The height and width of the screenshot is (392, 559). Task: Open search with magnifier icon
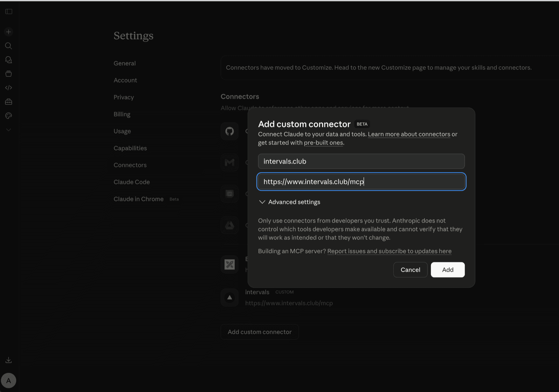[x=9, y=46]
